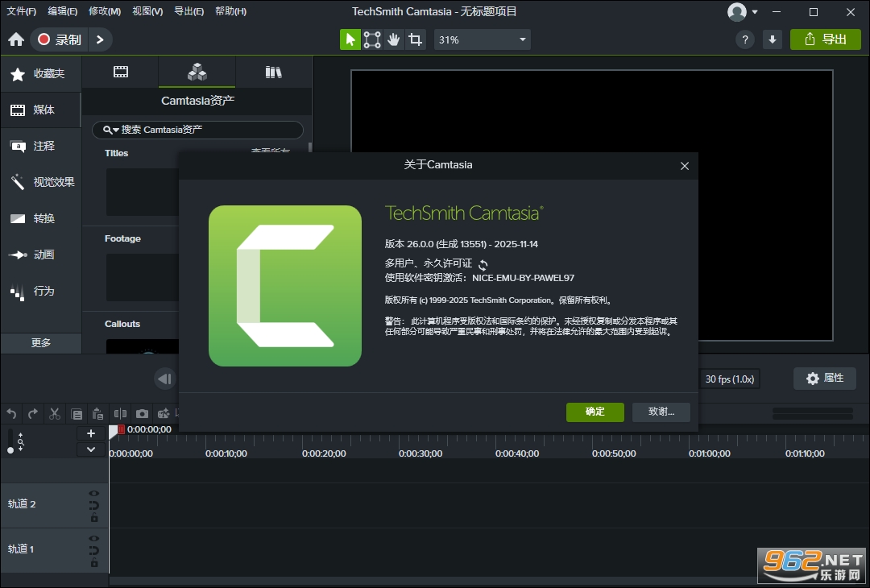Open the search filter magnifier dropdown

click(x=111, y=130)
